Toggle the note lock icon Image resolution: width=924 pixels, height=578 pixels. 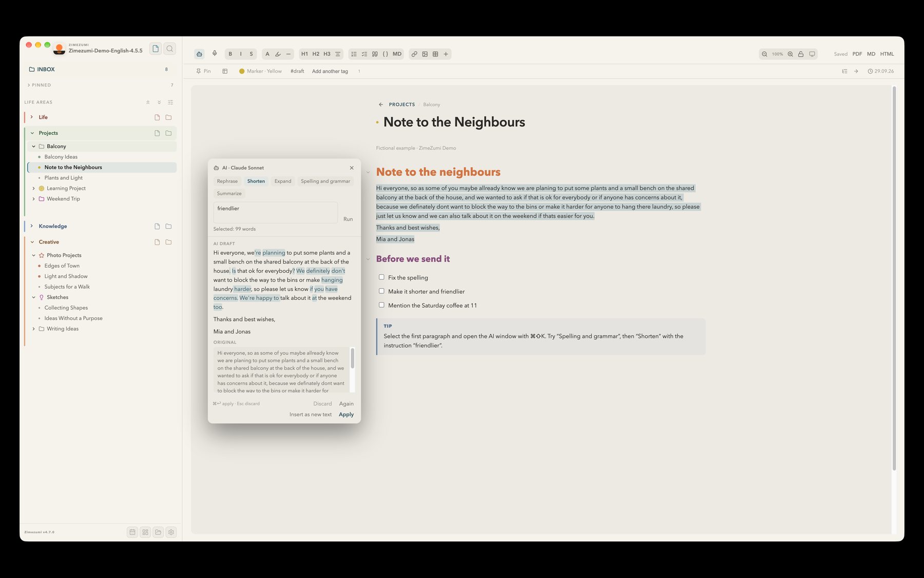coord(801,54)
